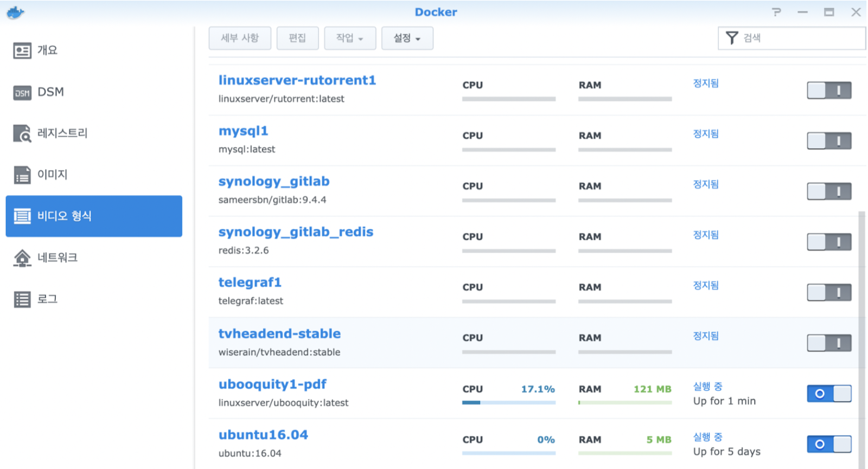
Task: Click the linuxserver/ubooquity:latest image text
Action: [283, 403]
